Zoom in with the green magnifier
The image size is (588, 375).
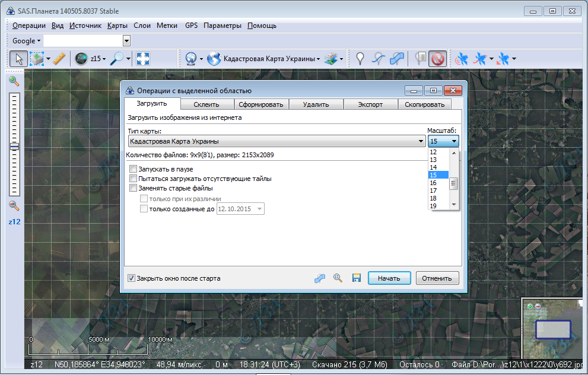click(x=14, y=81)
